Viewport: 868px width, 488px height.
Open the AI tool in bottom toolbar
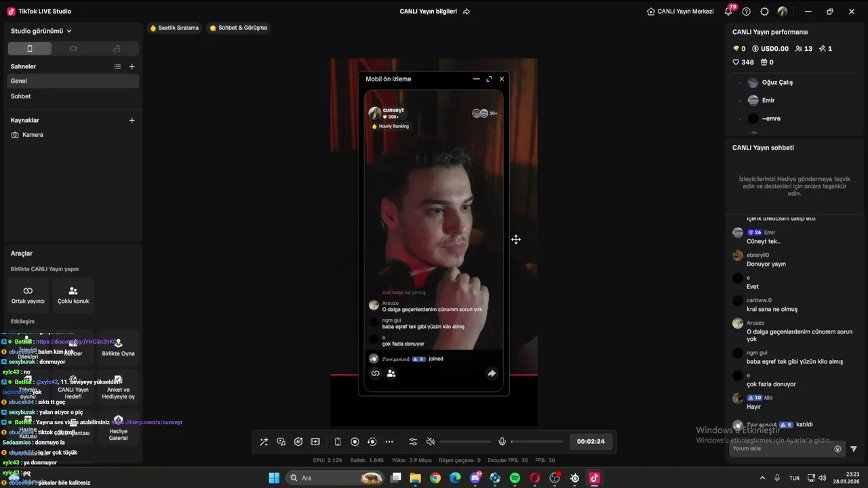(298, 442)
